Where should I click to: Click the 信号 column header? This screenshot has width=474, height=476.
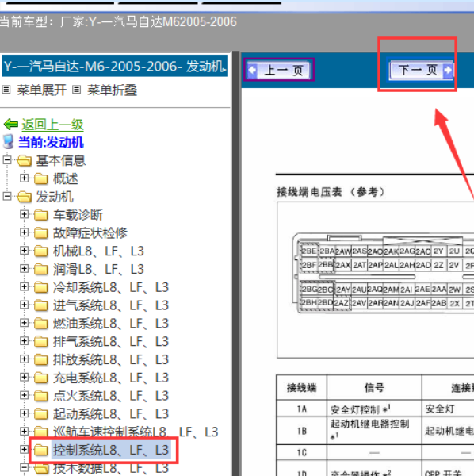pos(374,387)
